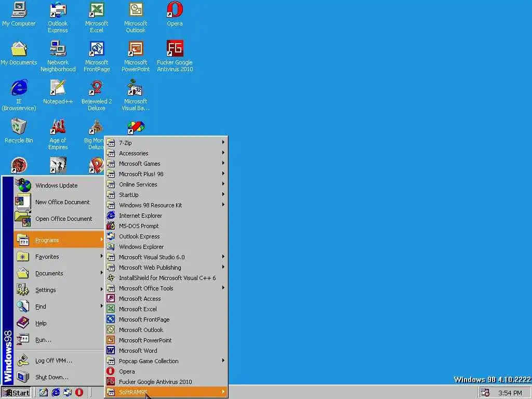The width and height of the screenshot is (532, 399).
Task: Select the IE (Browservice) desktop icon
Action: coord(19,96)
